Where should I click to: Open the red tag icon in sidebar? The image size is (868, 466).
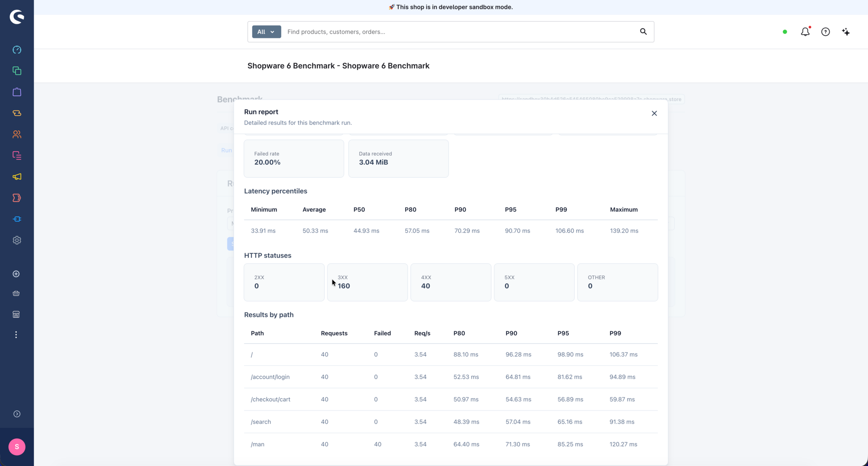[x=17, y=198]
